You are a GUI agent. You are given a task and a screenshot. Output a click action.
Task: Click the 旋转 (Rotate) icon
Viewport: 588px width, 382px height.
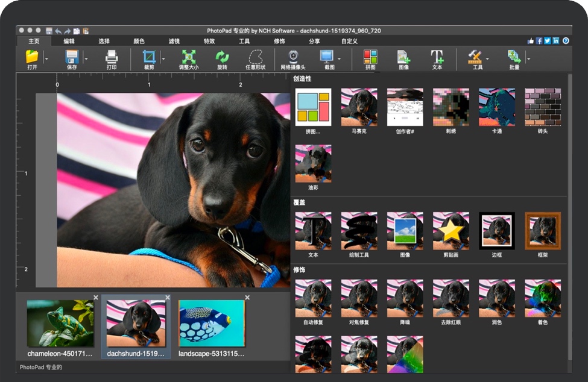[222, 57]
